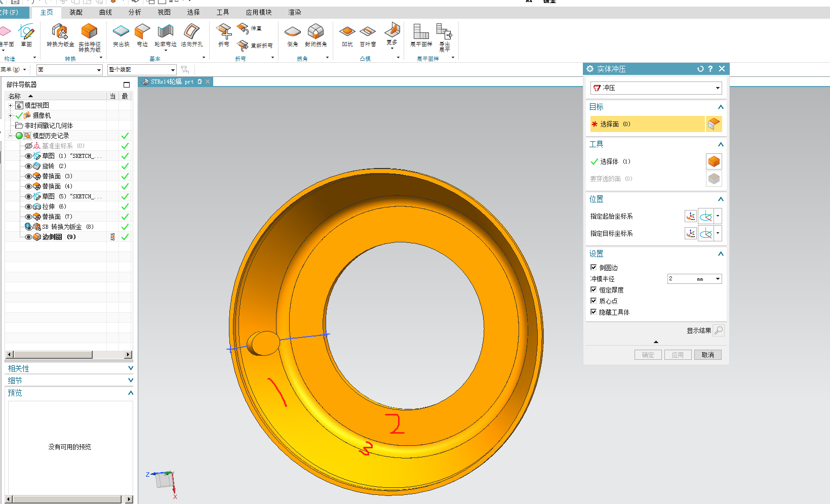Collapse the 位置 section

click(x=721, y=199)
